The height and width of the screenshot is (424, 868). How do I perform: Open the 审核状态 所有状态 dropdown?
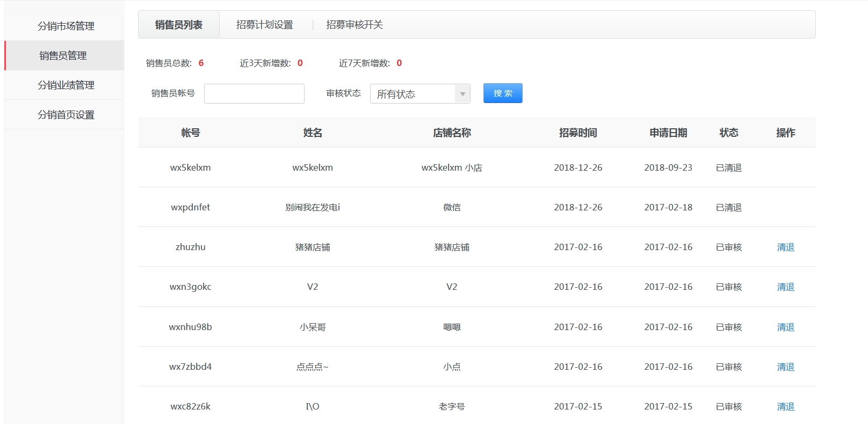[420, 94]
